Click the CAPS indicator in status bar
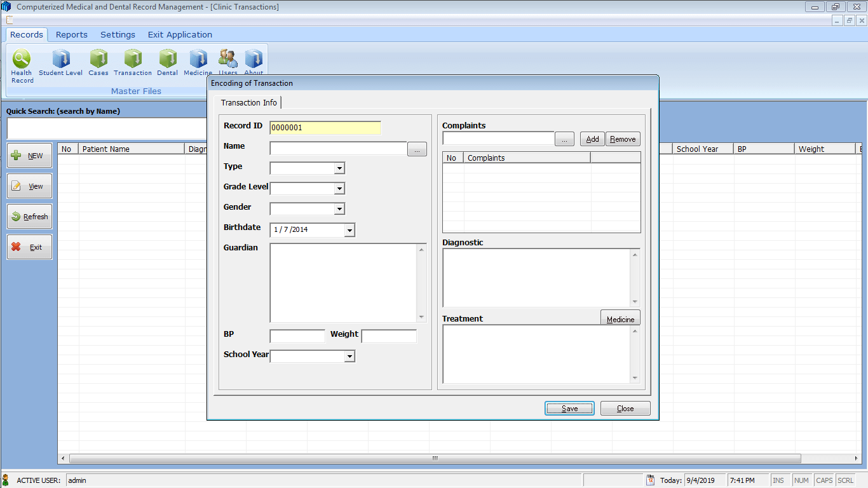 [824, 480]
